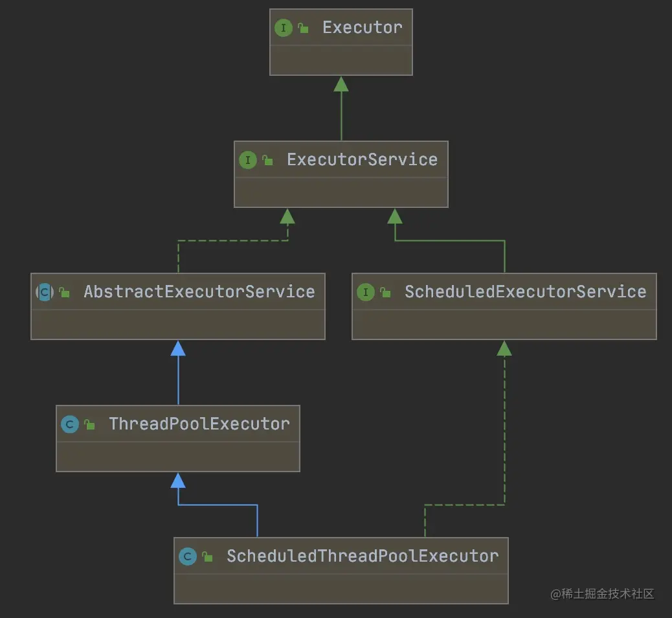This screenshot has height=618, width=672.
Task: Click the interface icon beside Executor
Action: (x=283, y=28)
